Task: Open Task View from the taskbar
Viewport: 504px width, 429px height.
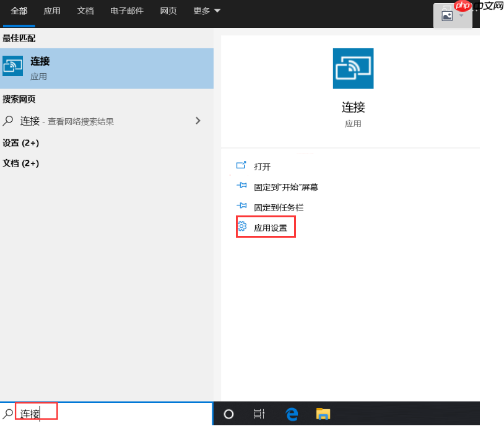Action: click(x=259, y=414)
